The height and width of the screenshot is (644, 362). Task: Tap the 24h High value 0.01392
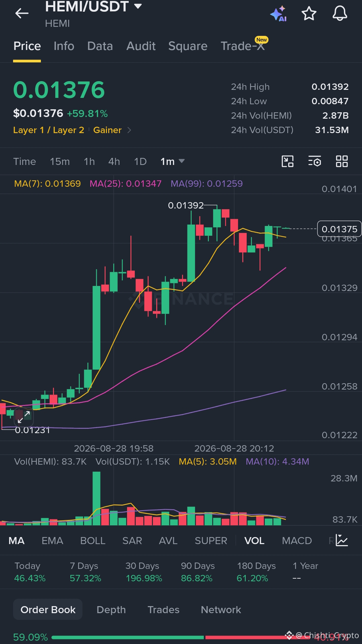point(330,87)
